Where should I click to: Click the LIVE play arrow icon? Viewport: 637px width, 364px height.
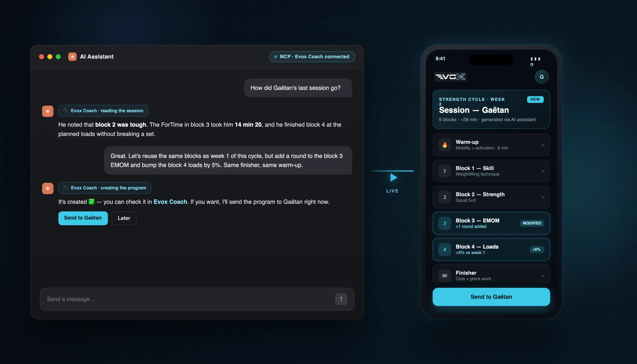pyautogui.click(x=393, y=177)
